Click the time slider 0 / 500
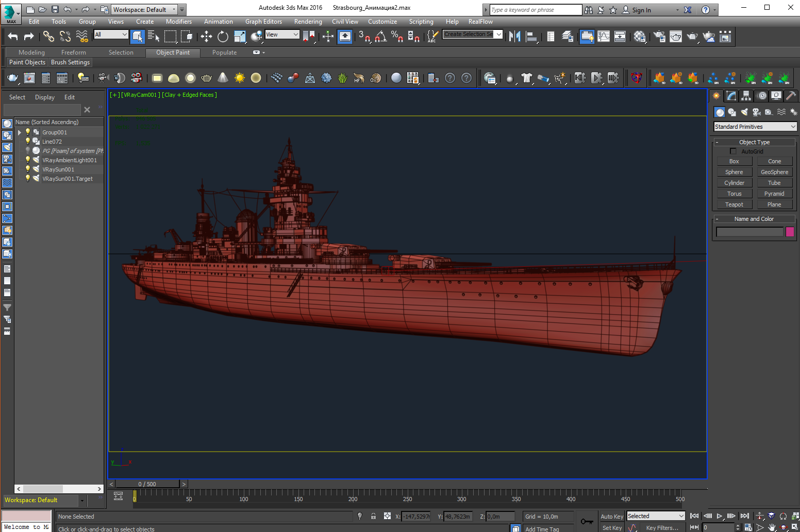800x532 pixels. tap(147, 484)
